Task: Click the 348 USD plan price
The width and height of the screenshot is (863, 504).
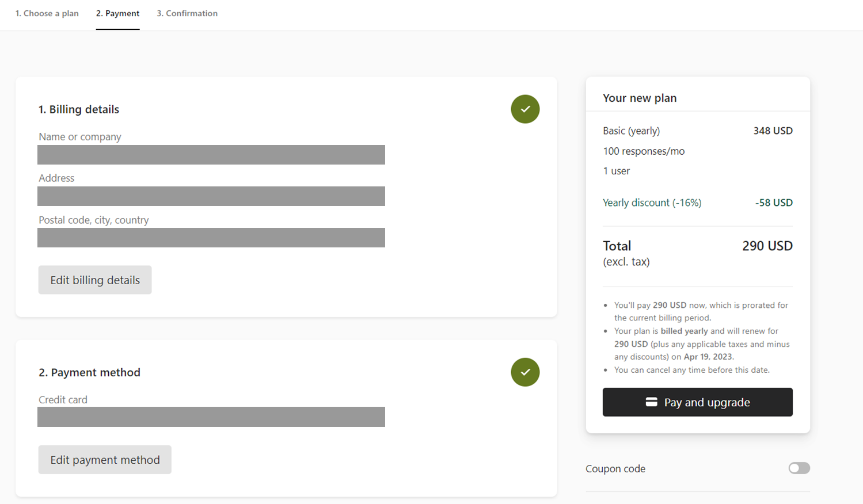Action: click(x=773, y=131)
